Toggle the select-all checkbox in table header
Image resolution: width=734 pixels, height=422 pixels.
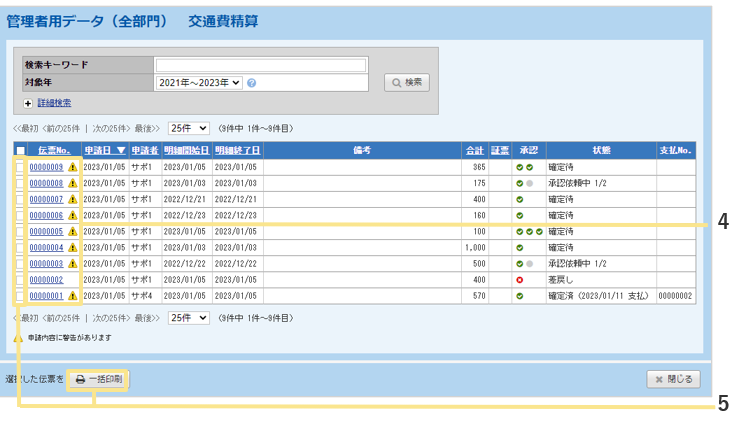[x=20, y=151]
